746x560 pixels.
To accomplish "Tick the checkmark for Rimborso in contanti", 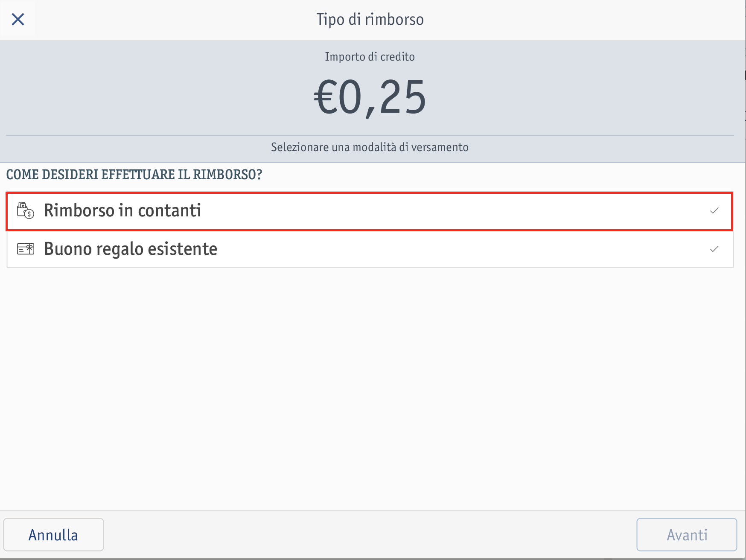I will pyautogui.click(x=714, y=210).
